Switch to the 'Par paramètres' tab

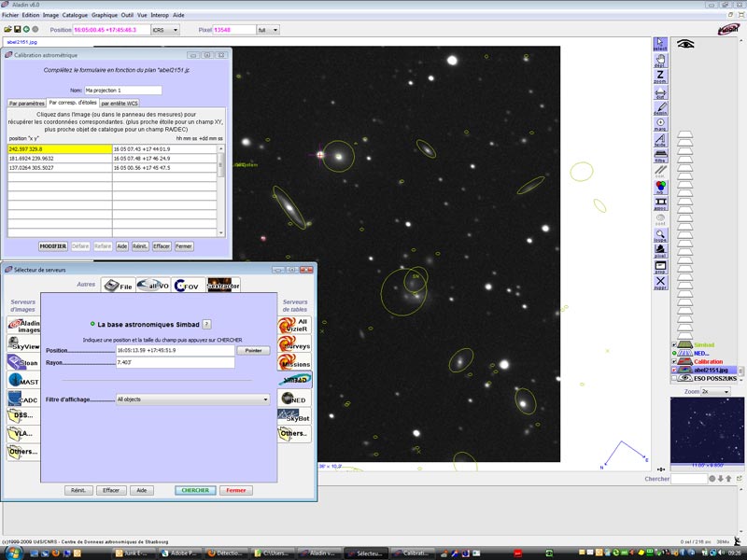[27, 104]
